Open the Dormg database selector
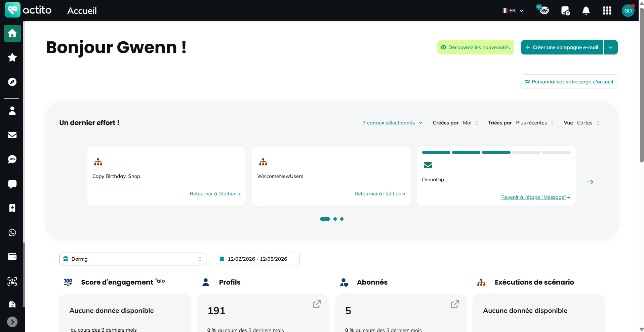Viewport: 644px width, 332px height. pos(133,259)
